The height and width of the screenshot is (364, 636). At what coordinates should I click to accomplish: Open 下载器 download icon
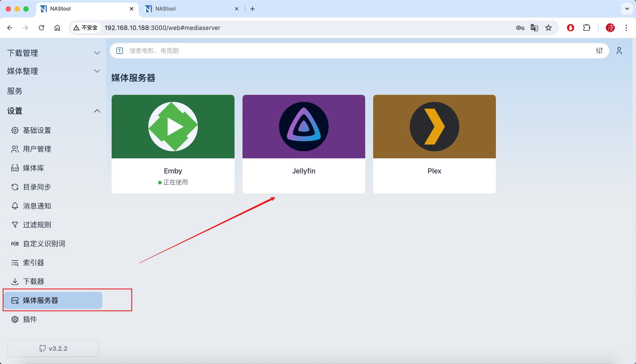[15, 282]
